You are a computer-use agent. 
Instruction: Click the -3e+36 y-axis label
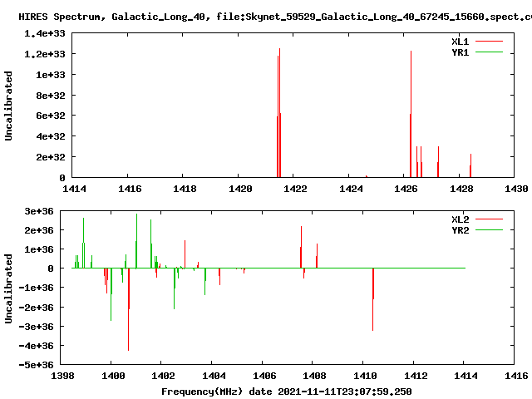[36, 327]
